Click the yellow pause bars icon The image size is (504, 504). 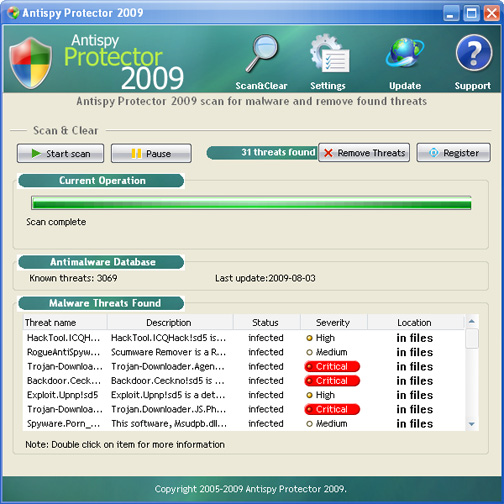point(136,153)
